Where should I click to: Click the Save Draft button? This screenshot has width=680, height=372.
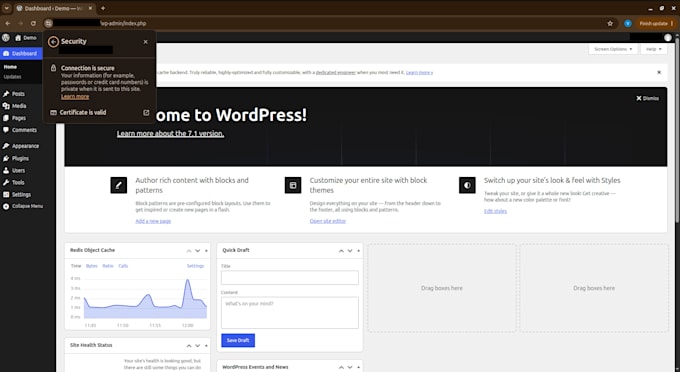point(238,340)
